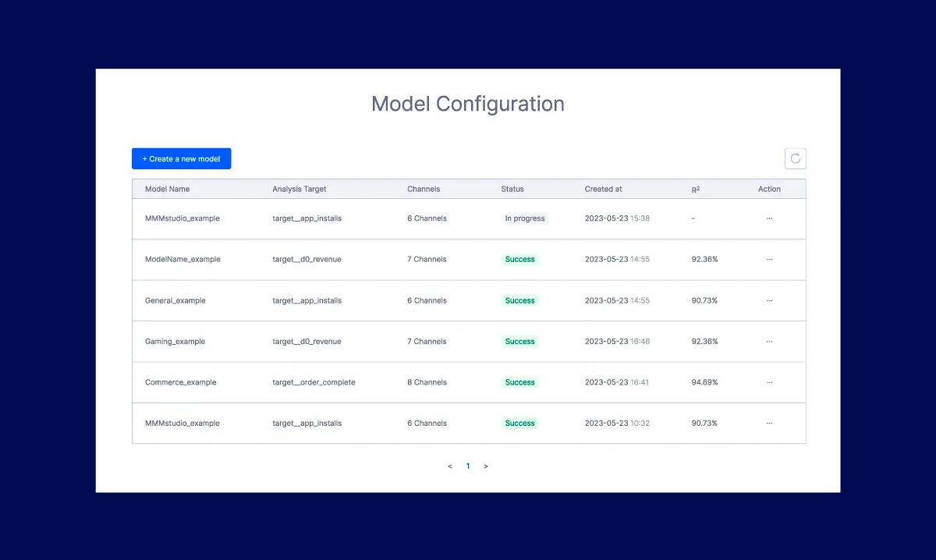Image resolution: width=936 pixels, height=560 pixels.
Task: Click the Commerce_example model name
Action: [x=181, y=382]
